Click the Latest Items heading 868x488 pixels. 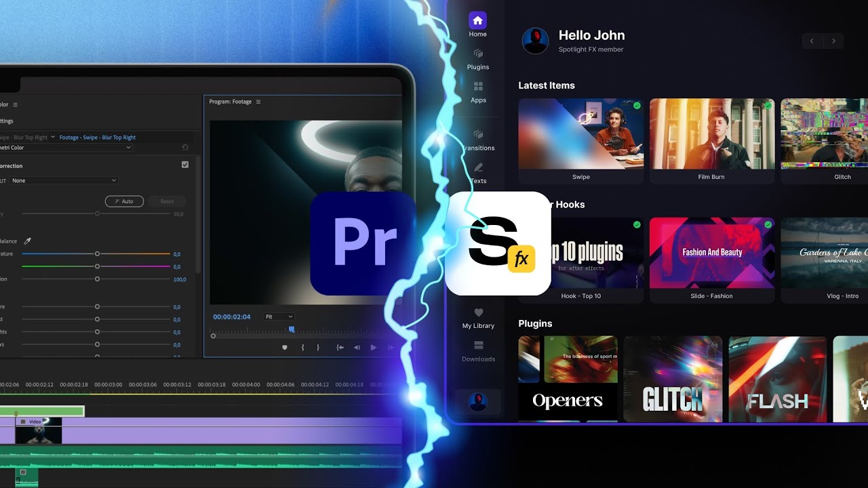(547, 85)
